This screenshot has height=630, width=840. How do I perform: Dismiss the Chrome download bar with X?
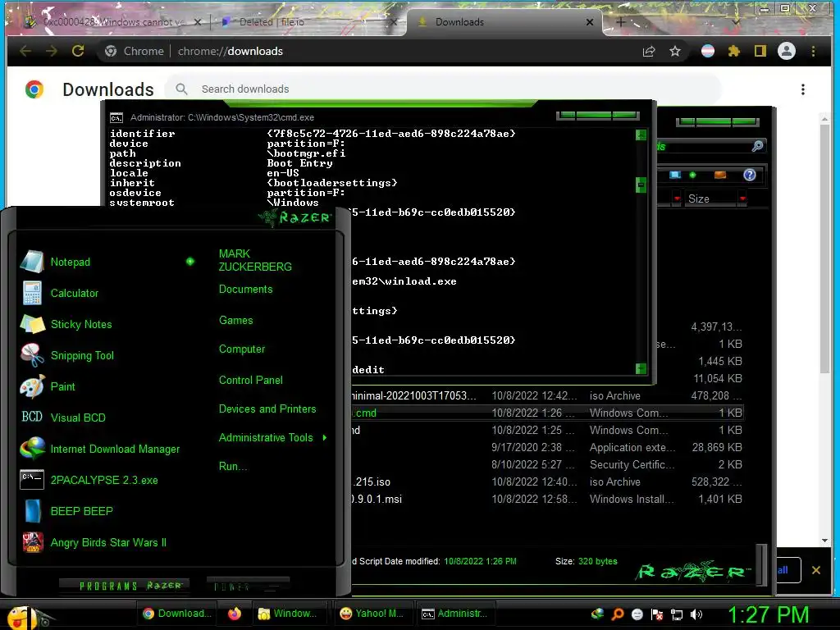pyautogui.click(x=816, y=570)
